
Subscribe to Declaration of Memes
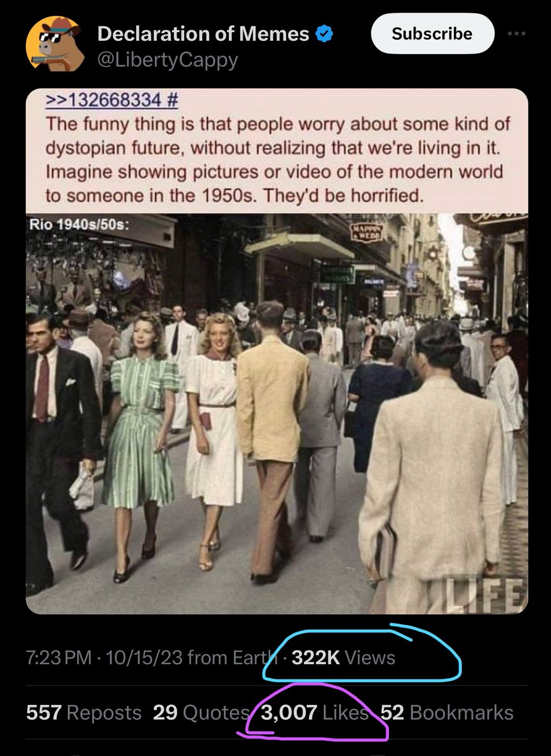[431, 33]
